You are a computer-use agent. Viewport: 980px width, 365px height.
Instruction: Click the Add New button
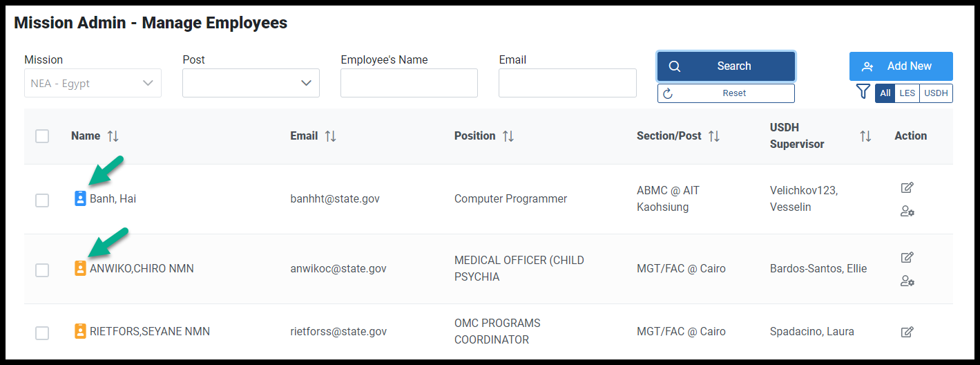(901, 66)
